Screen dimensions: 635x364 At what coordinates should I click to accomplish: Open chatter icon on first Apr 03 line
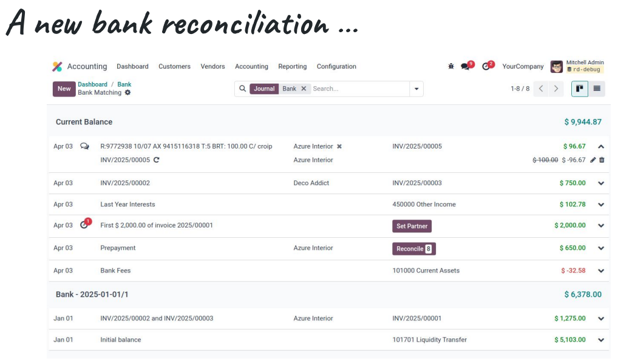[x=84, y=146]
